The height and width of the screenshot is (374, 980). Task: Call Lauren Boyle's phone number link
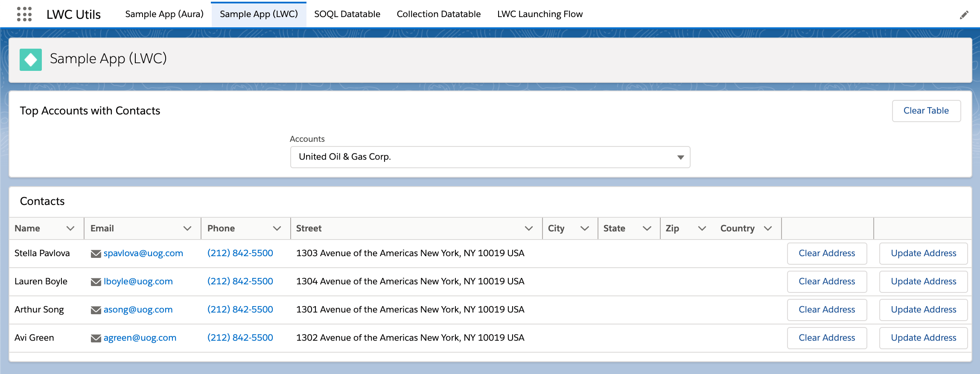point(240,281)
